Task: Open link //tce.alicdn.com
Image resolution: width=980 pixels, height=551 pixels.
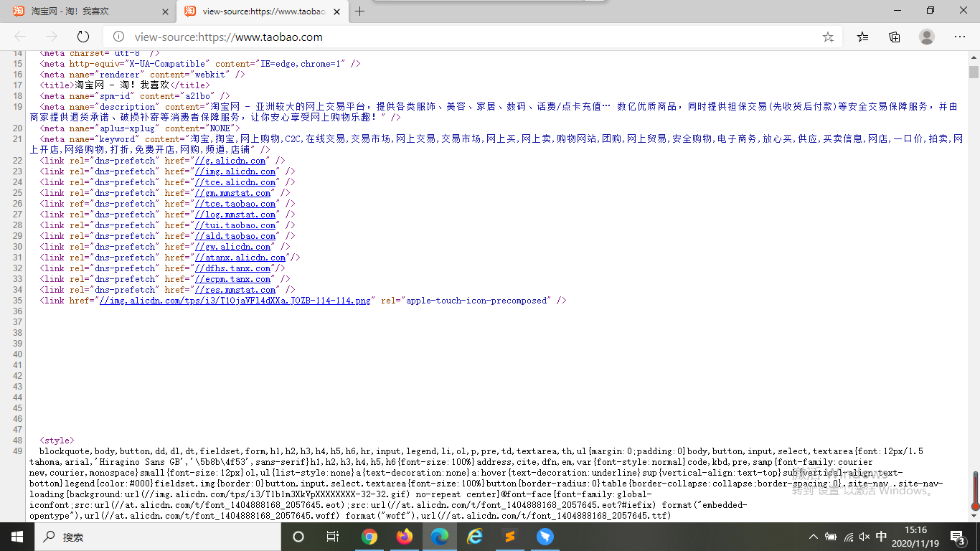Action: pos(235,182)
